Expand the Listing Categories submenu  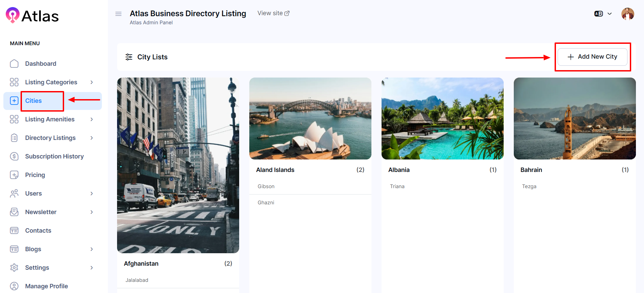pyautogui.click(x=91, y=82)
